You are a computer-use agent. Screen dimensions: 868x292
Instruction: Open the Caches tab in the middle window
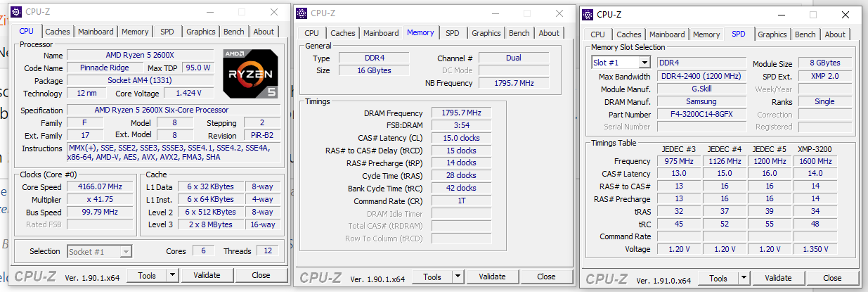coord(343,33)
